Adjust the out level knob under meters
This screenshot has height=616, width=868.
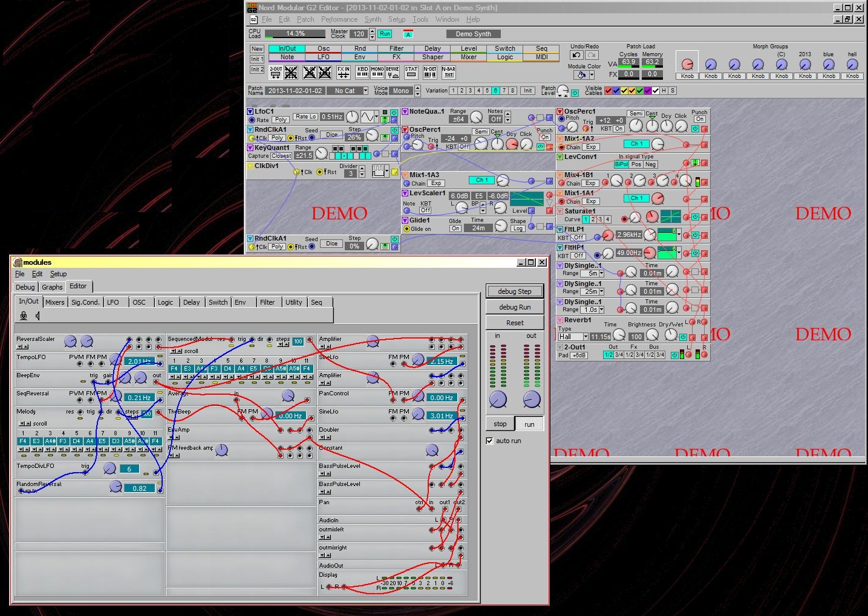[x=532, y=399]
